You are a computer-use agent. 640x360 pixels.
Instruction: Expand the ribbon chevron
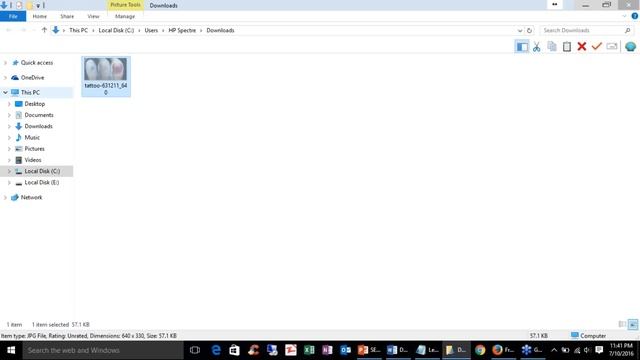click(624, 16)
